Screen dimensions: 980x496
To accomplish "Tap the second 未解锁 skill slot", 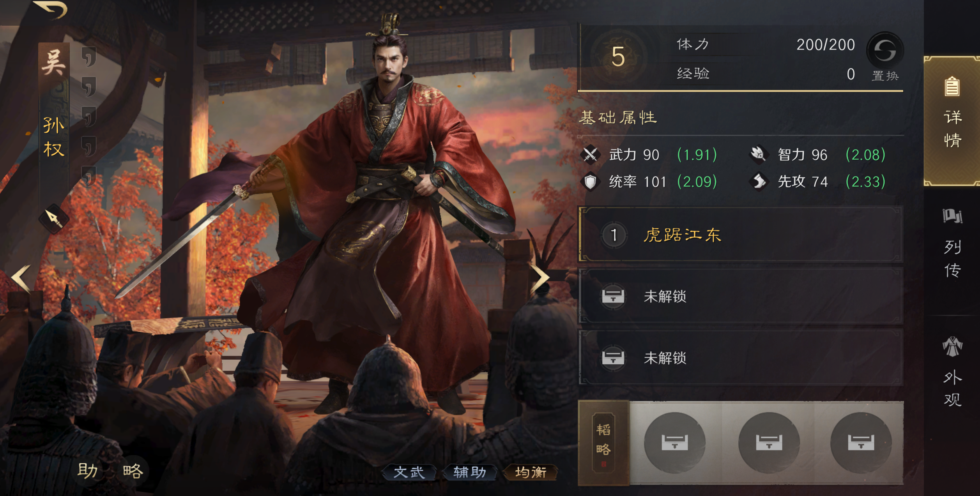I will pyautogui.click(x=741, y=358).
